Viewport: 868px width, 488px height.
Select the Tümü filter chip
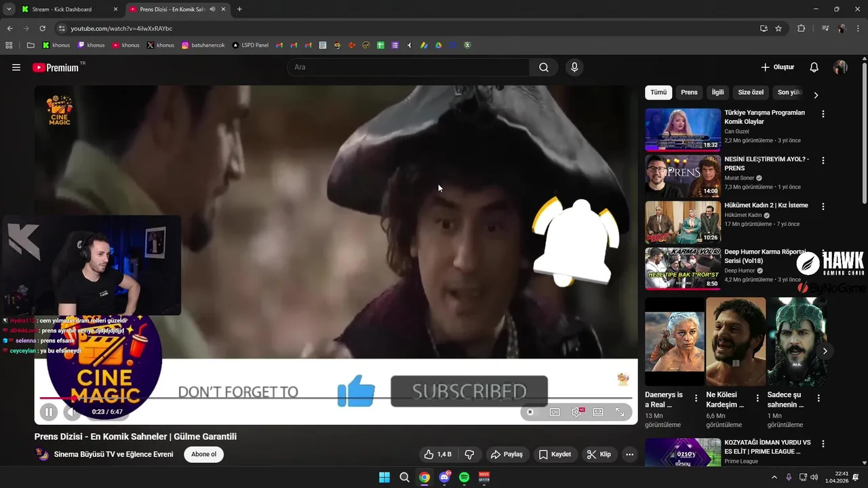pos(658,92)
